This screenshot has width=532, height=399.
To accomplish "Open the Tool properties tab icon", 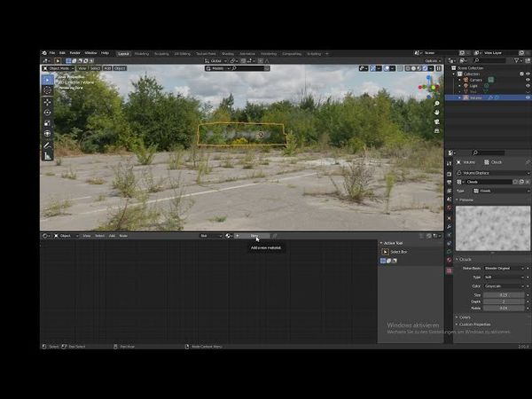I will pyautogui.click(x=450, y=163).
